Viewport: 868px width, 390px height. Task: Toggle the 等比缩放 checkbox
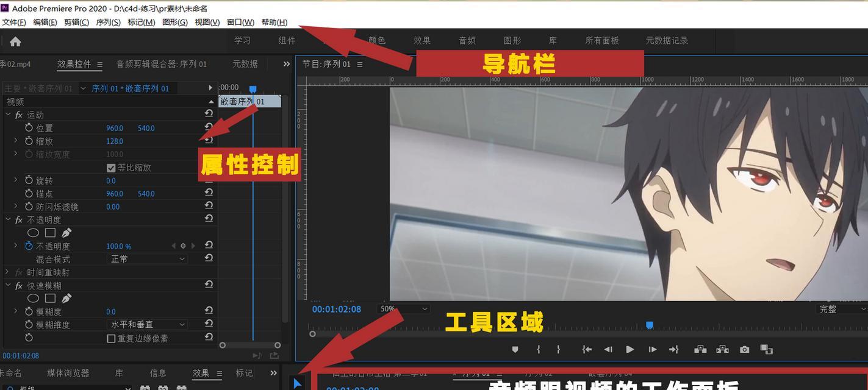[x=111, y=168]
